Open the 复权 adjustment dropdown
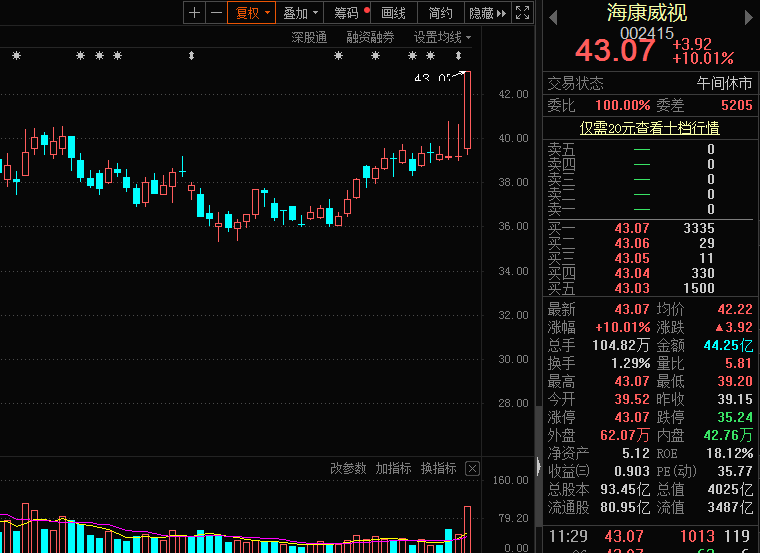Viewport: 760px width, 553px height. coord(252,13)
